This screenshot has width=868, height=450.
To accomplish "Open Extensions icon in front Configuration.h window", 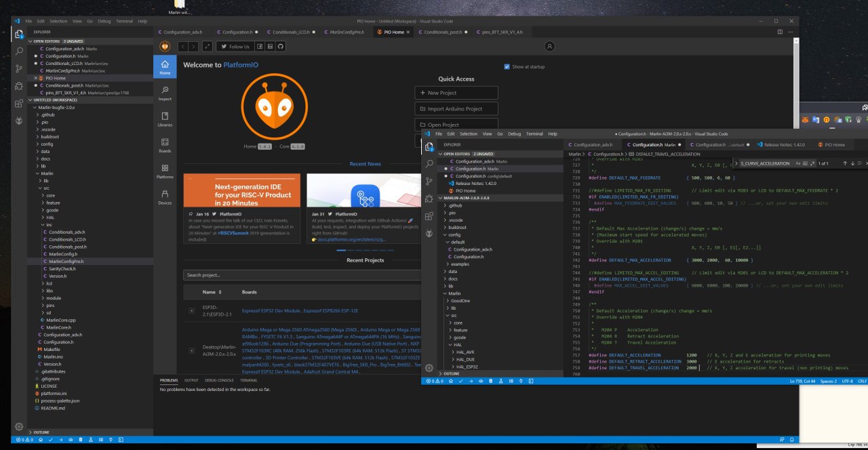I will tap(429, 216).
